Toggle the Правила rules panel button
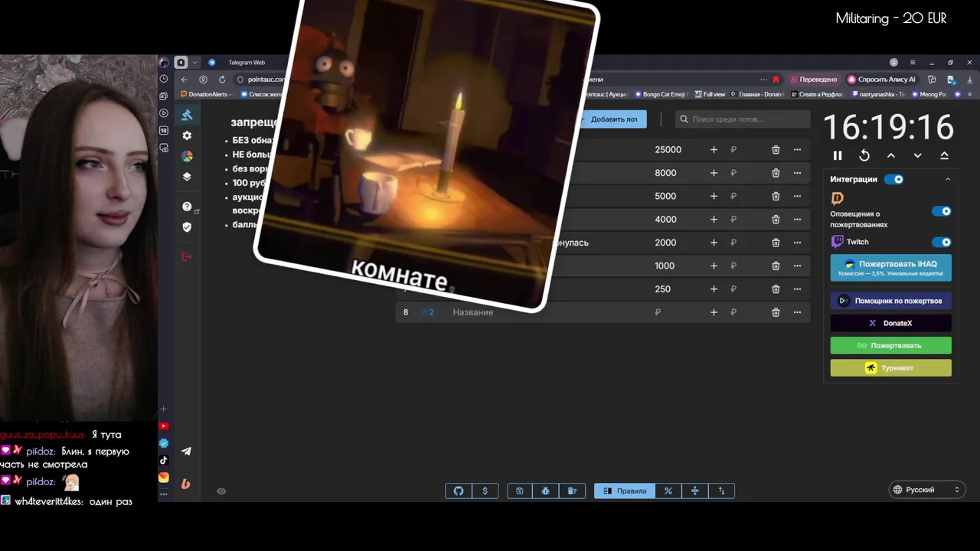This screenshot has width=980, height=551. coord(625,491)
